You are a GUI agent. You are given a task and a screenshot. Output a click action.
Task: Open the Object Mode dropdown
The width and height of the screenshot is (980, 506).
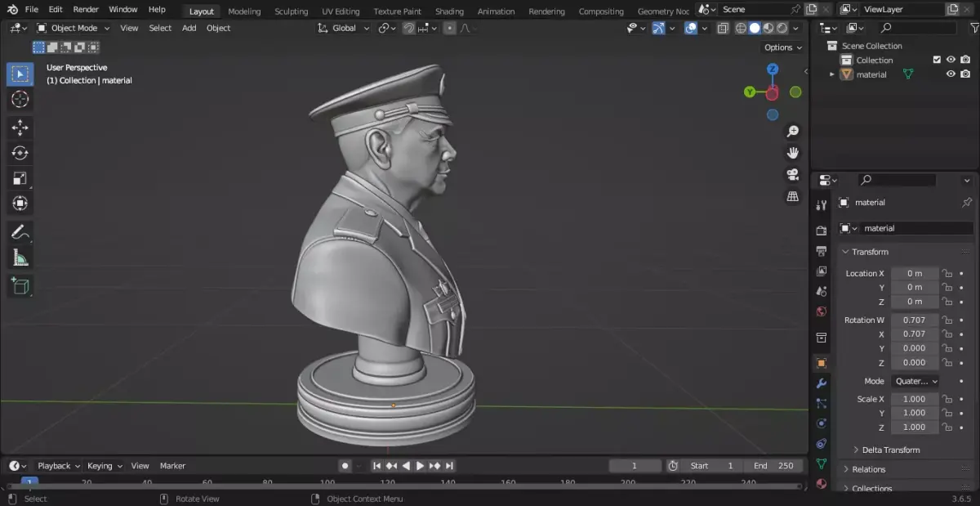[x=73, y=28]
